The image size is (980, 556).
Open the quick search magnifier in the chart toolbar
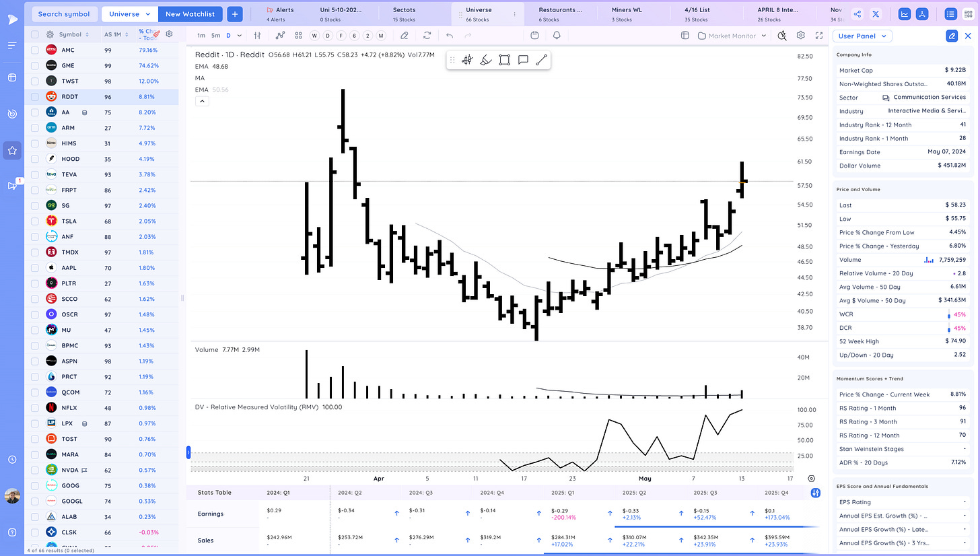coord(781,36)
